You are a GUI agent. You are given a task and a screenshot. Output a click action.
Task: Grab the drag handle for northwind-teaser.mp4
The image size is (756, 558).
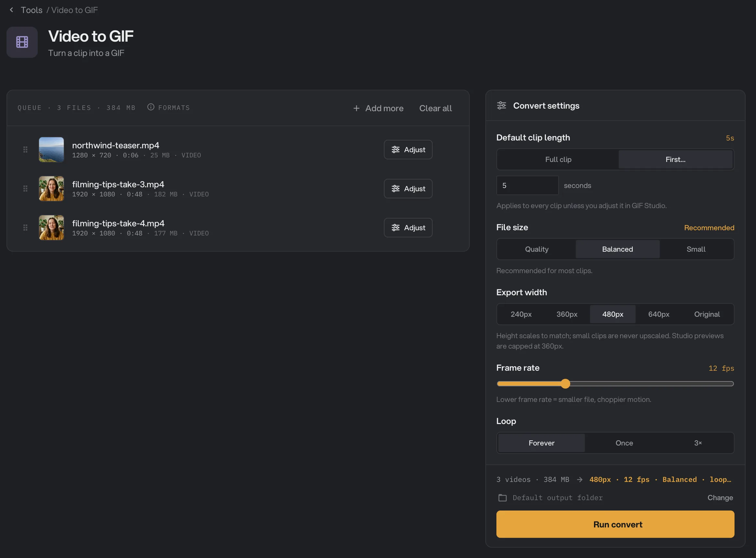(25, 150)
